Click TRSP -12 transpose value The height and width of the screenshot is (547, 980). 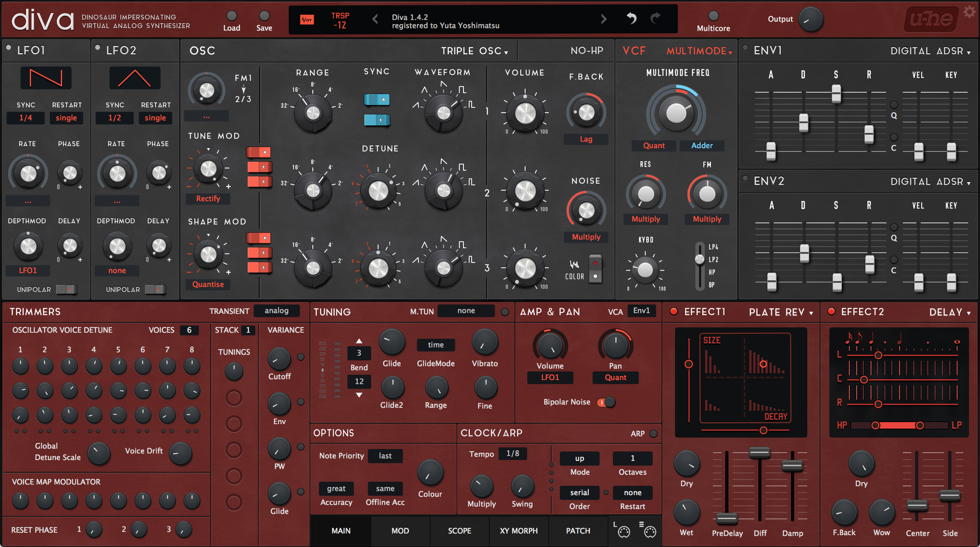340,20
